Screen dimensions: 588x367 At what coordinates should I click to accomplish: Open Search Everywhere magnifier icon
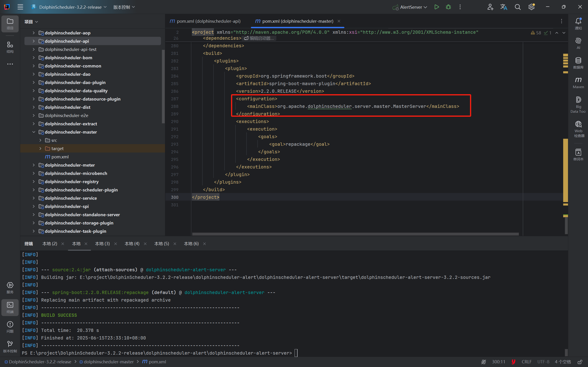tap(517, 7)
